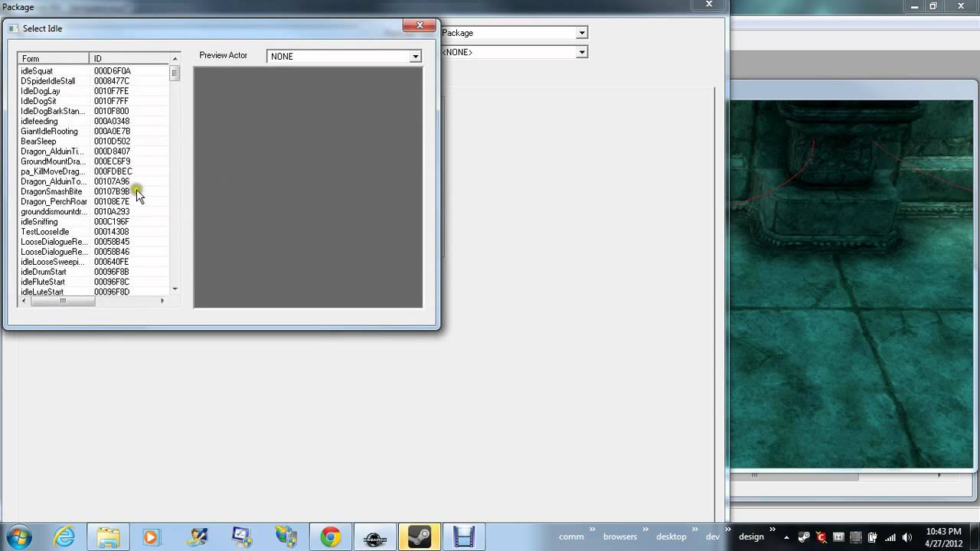980x551 pixels.
Task: Open the film strip video app in taskbar
Action: pos(464,537)
